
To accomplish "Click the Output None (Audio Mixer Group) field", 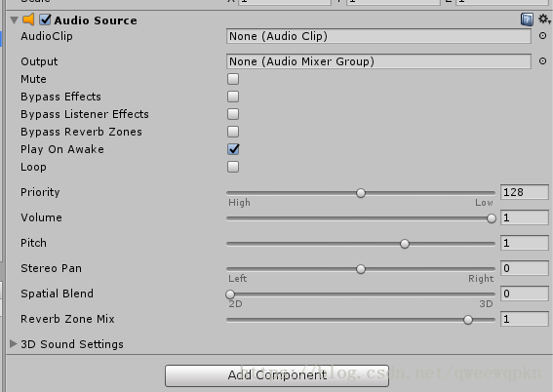I will pyautogui.click(x=378, y=61).
